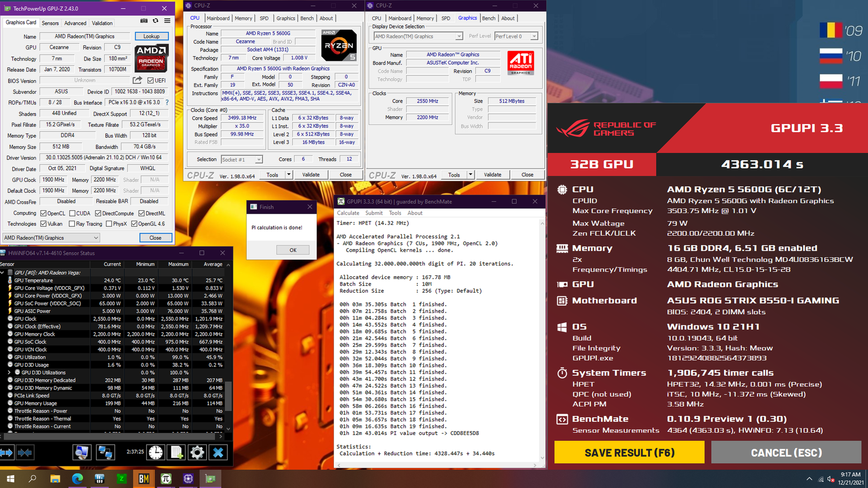This screenshot has width=868, height=488.
Task: Click the HWiNFO expand columns arrows icon
Action: (7, 452)
